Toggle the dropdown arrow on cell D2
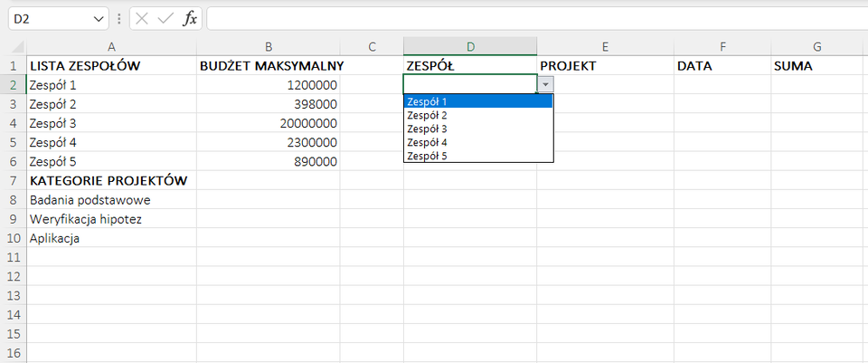868x363 pixels. tap(544, 84)
